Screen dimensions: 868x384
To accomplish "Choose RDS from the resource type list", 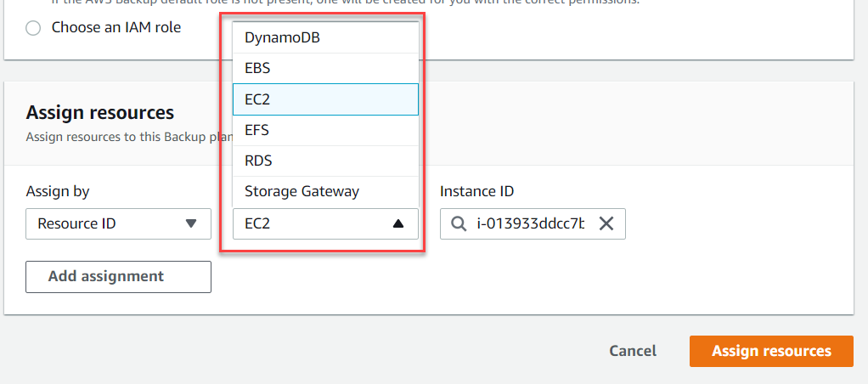I will click(325, 161).
